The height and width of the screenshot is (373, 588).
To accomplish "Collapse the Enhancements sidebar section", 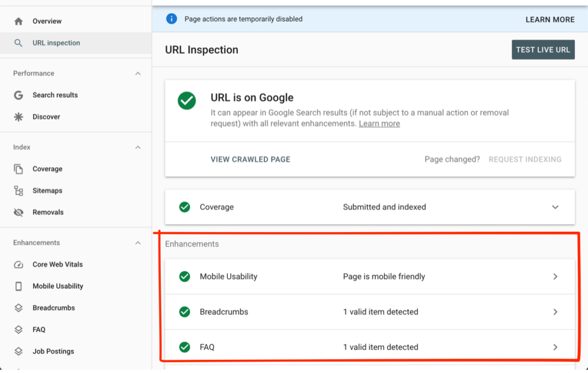I will pyautogui.click(x=138, y=243).
